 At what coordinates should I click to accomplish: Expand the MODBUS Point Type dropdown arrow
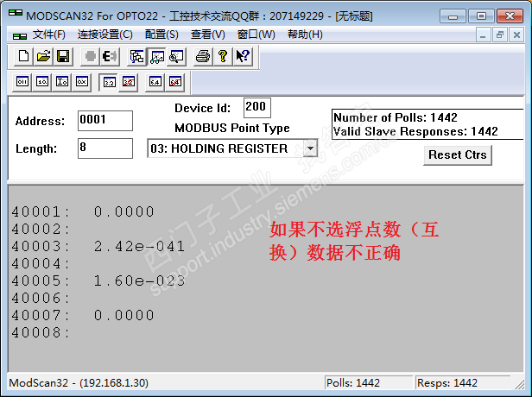tap(310, 148)
